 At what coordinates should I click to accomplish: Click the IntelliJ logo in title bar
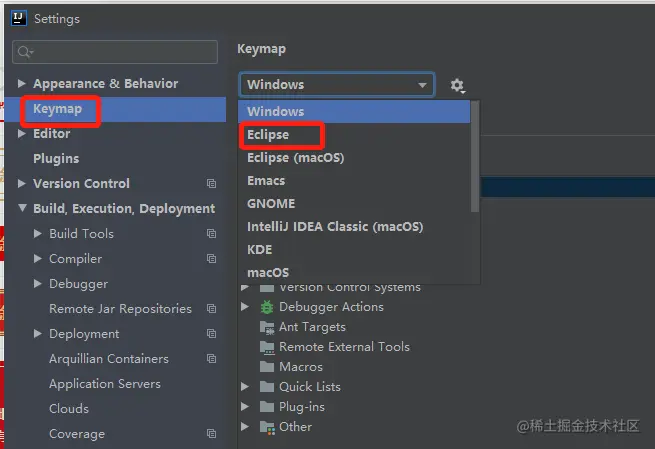tap(19, 18)
